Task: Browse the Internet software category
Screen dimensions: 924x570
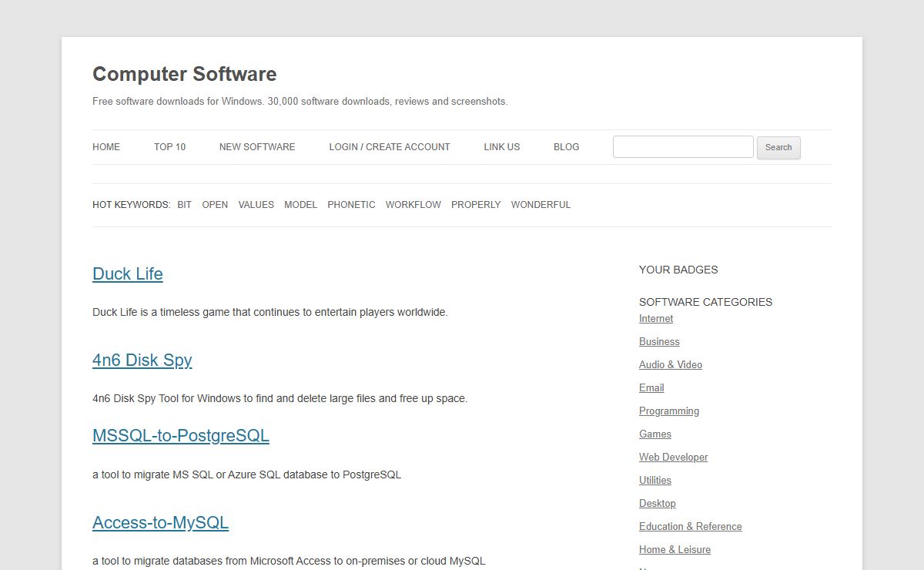Action: pyautogui.click(x=656, y=319)
